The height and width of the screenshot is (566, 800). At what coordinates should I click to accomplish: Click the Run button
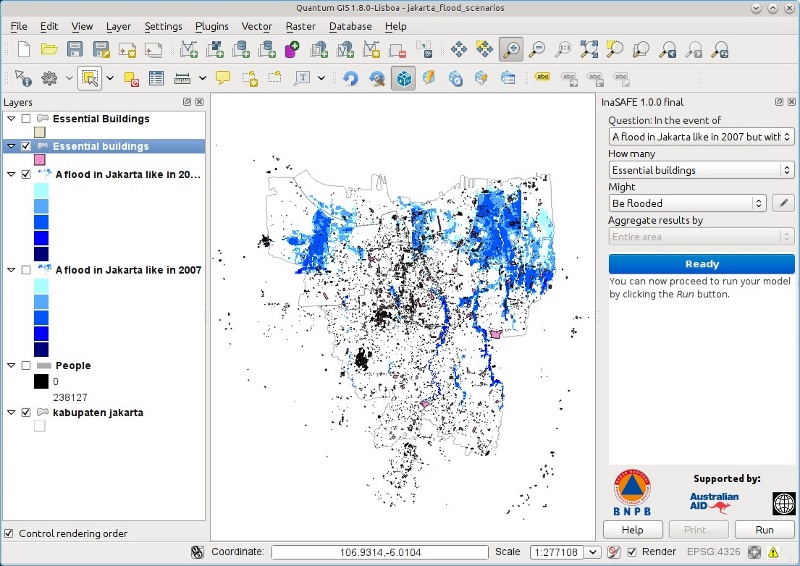click(764, 530)
